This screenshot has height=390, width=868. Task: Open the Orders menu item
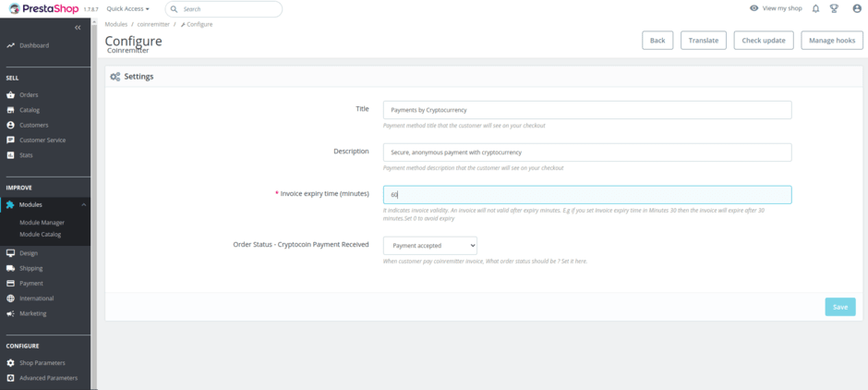coord(29,95)
